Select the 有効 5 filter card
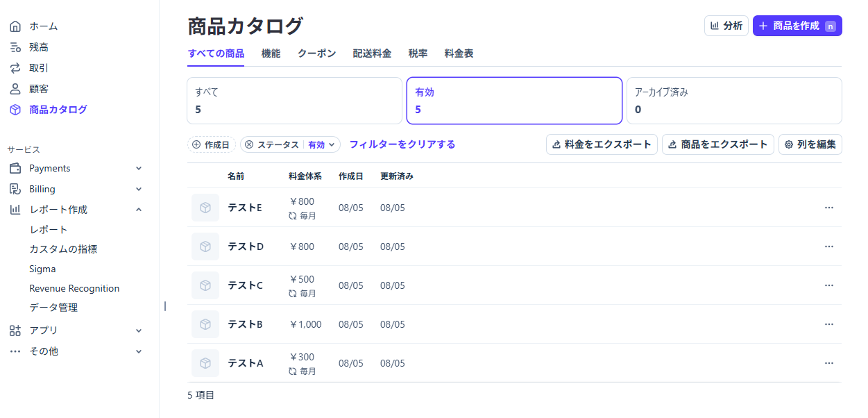 [x=514, y=101]
